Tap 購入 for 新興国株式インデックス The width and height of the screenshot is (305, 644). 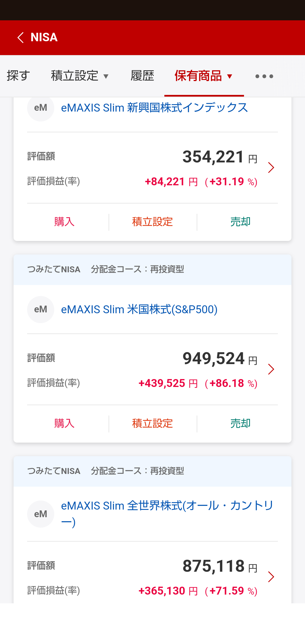click(64, 222)
